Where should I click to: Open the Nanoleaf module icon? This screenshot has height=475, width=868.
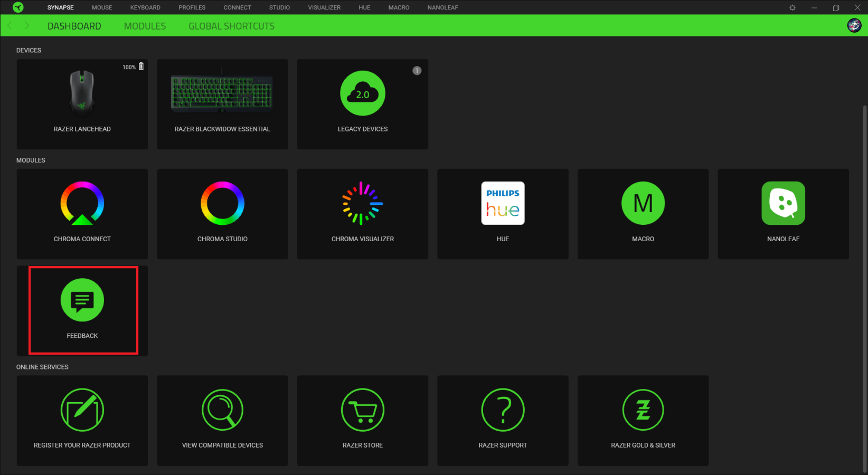(783, 204)
